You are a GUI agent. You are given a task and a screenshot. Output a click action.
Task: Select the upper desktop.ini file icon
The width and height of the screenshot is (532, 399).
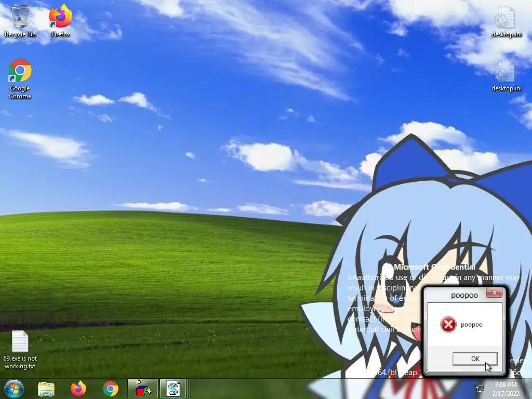[x=506, y=22]
